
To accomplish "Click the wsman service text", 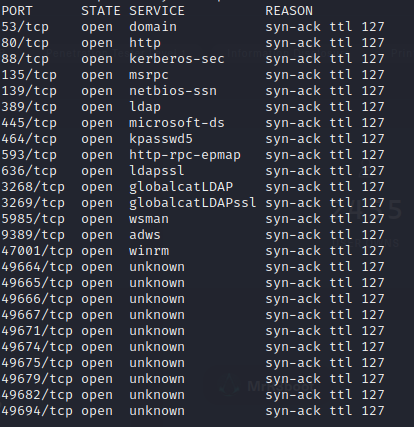I will [149, 219].
